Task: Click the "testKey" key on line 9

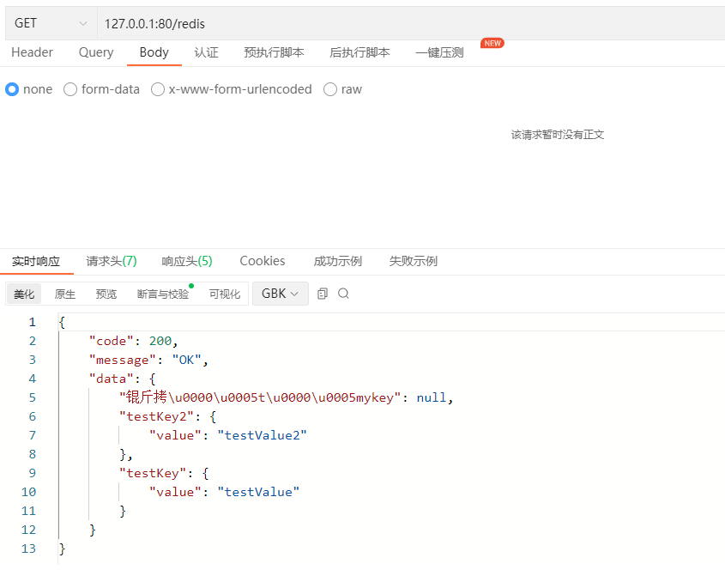Action: pyautogui.click(x=153, y=473)
